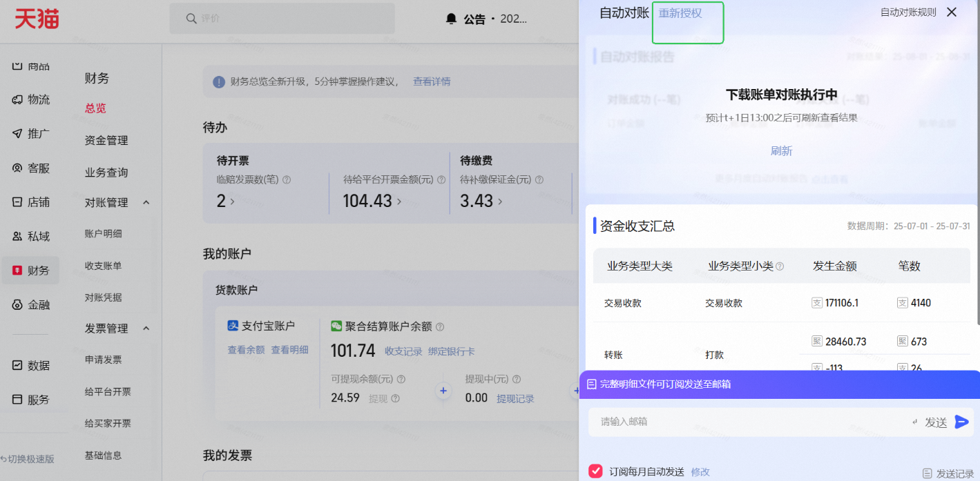Click 刷新 refresh link
This screenshot has height=481, width=980.
click(781, 150)
